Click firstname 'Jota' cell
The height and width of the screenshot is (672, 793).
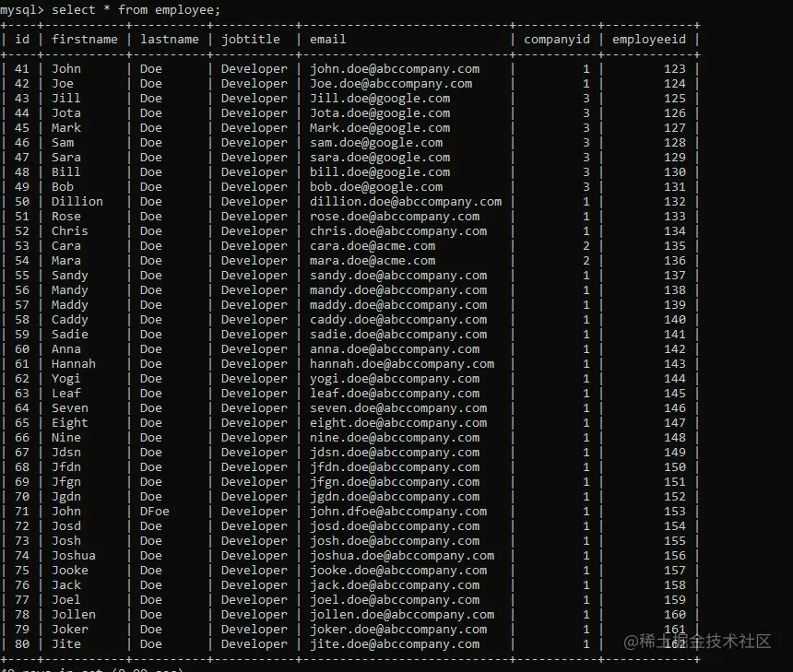tap(65, 112)
